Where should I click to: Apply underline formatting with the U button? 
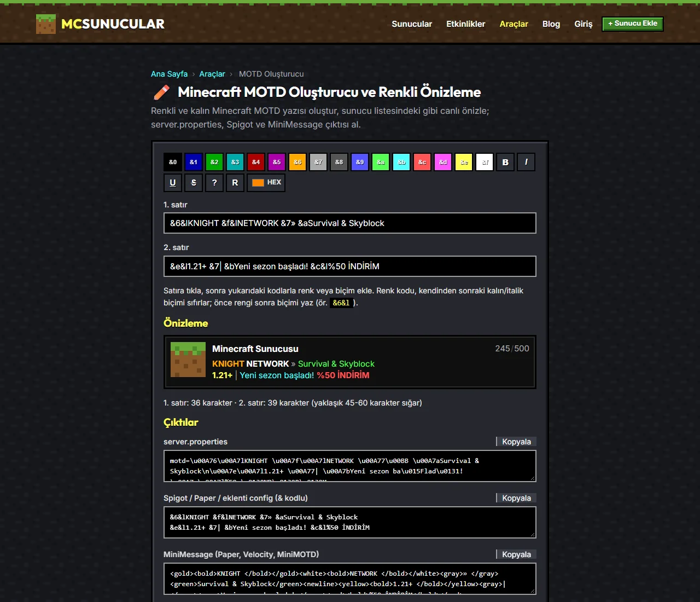(173, 183)
